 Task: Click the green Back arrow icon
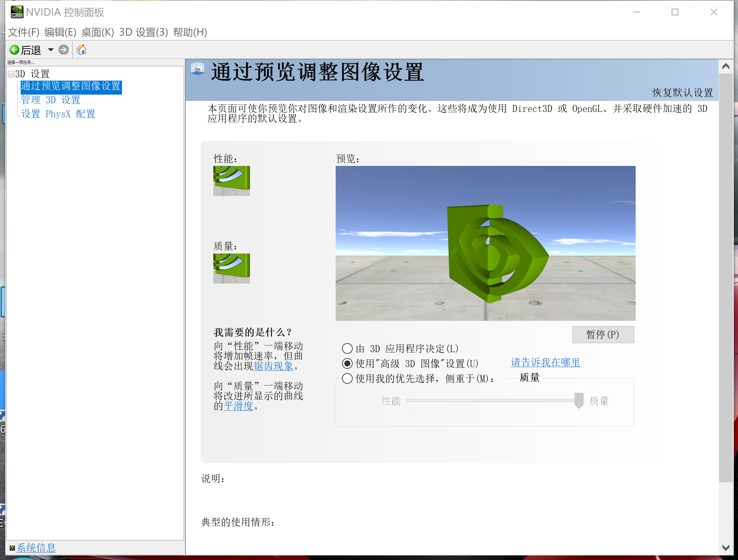tap(14, 50)
